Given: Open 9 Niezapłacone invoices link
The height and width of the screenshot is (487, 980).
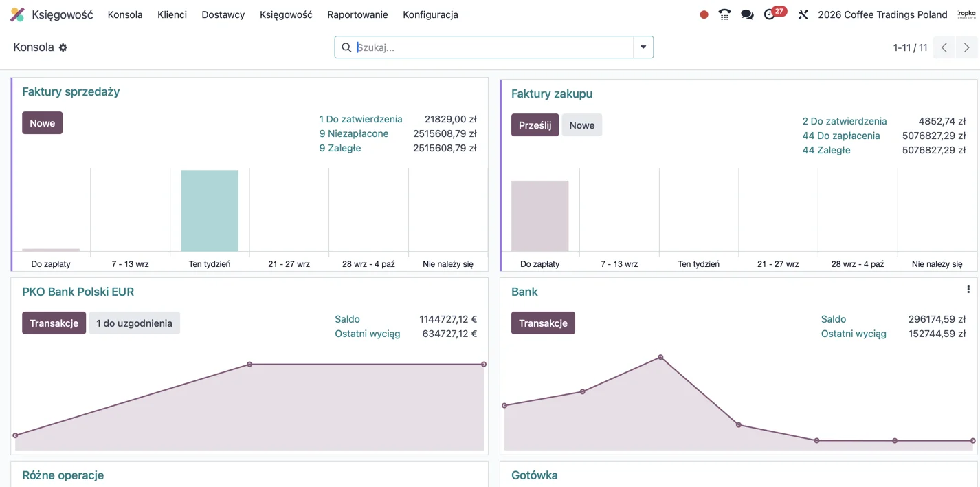Looking at the screenshot, I should coord(354,133).
